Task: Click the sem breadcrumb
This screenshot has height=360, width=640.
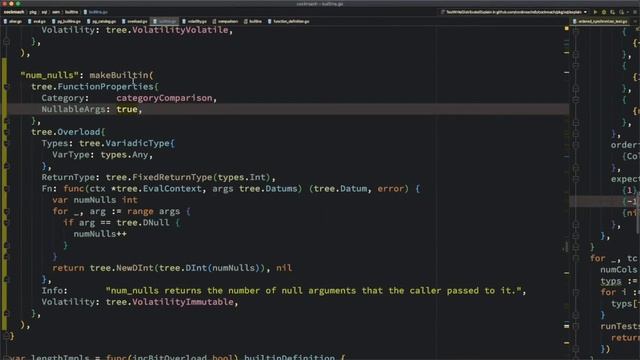Action: point(56,12)
